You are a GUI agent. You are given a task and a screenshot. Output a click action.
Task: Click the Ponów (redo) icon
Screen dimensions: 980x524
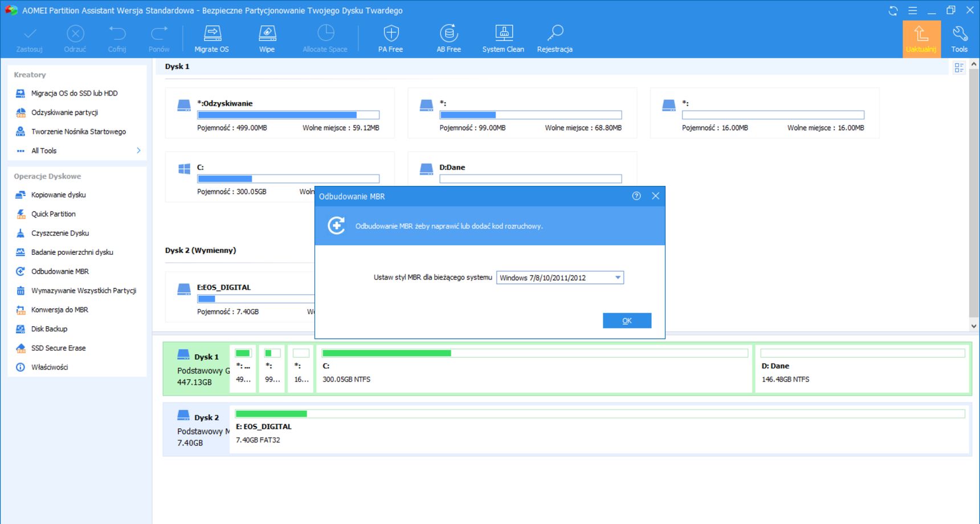coord(159,39)
